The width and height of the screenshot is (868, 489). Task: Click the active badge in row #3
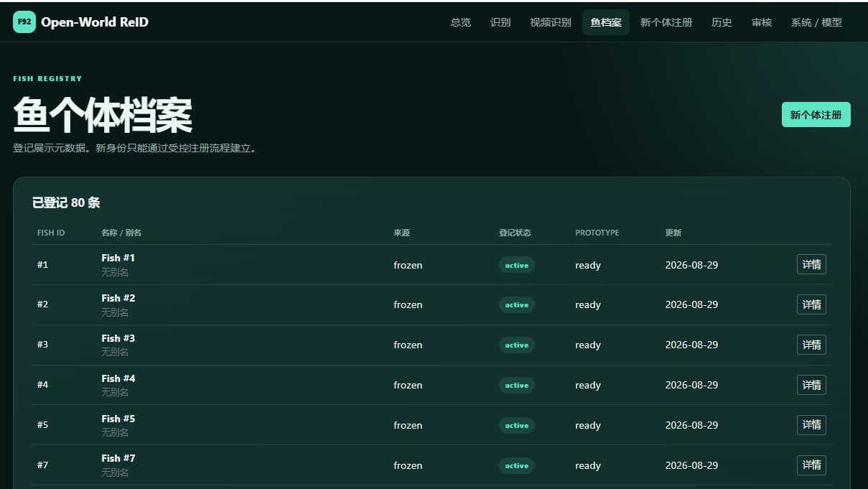[517, 345]
